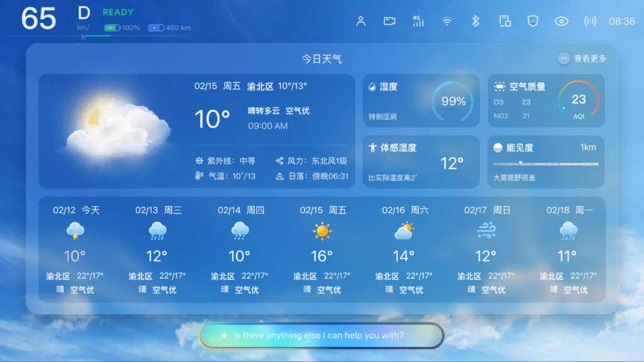Image resolution: width=644 pixels, height=362 pixels.
Task: Open the 空气质量 air quality icon
Action: [x=499, y=87]
